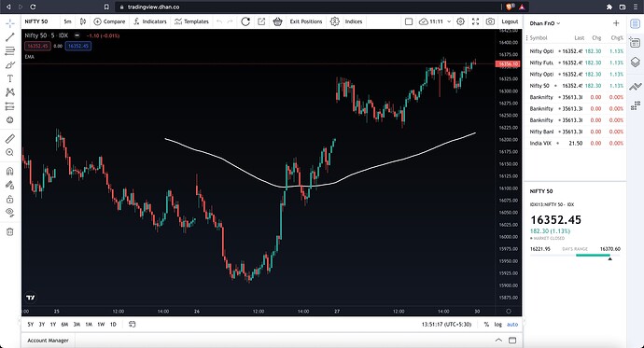The width and height of the screenshot is (644, 348).
Task: Click the refresh chart icon in the toolbar
Action: pyautogui.click(x=245, y=21)
